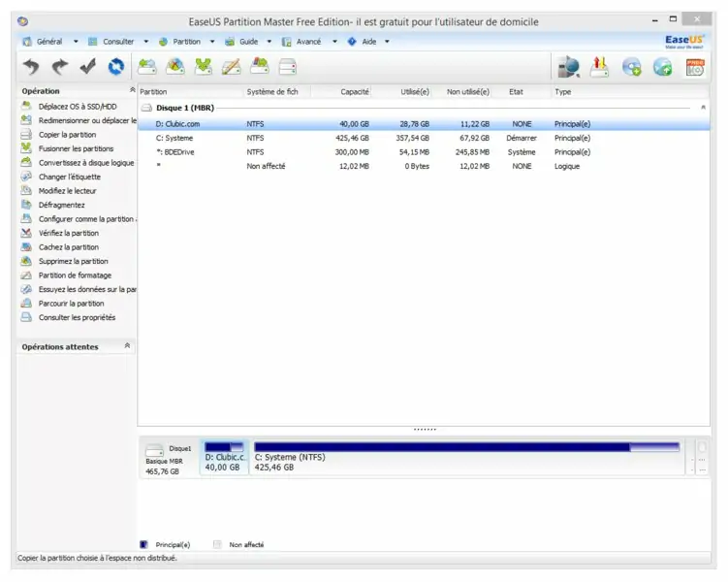
Task: Sort the list by the Capacité column
Action: point(354,92)
